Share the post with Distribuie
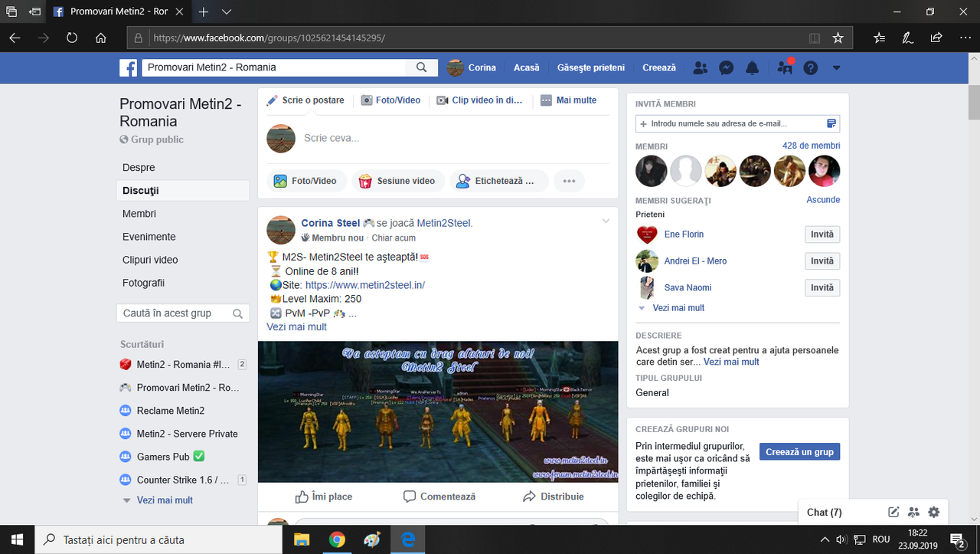The width and height of the screenshot is (980, 554). 553,497
